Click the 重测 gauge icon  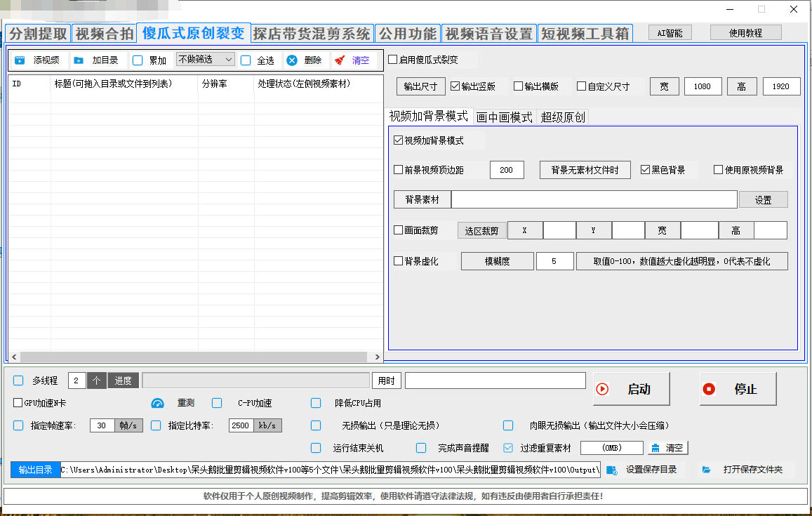[x=157, y=403]
